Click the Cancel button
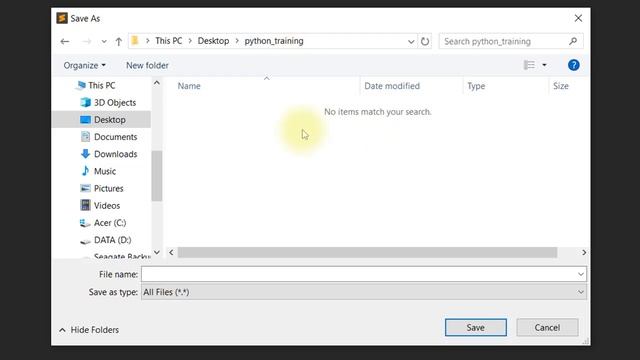640x360 pixels. [547, 328]
